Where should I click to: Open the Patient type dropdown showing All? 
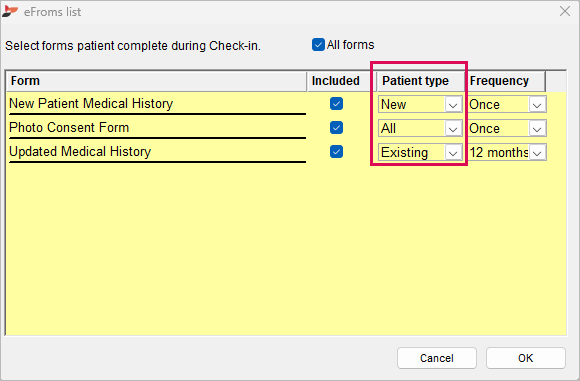click(420, 128)
